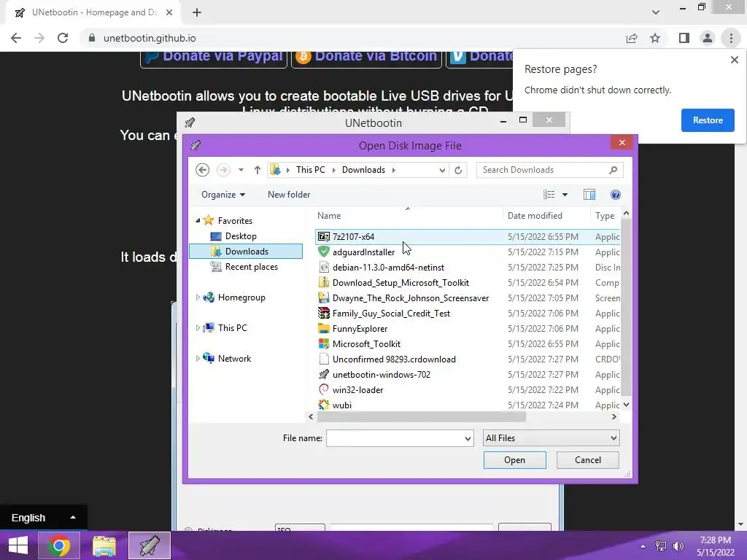747x560 pixels.
Task: Select the 7z2107-x64 file icon
Action: pos(323,237)
